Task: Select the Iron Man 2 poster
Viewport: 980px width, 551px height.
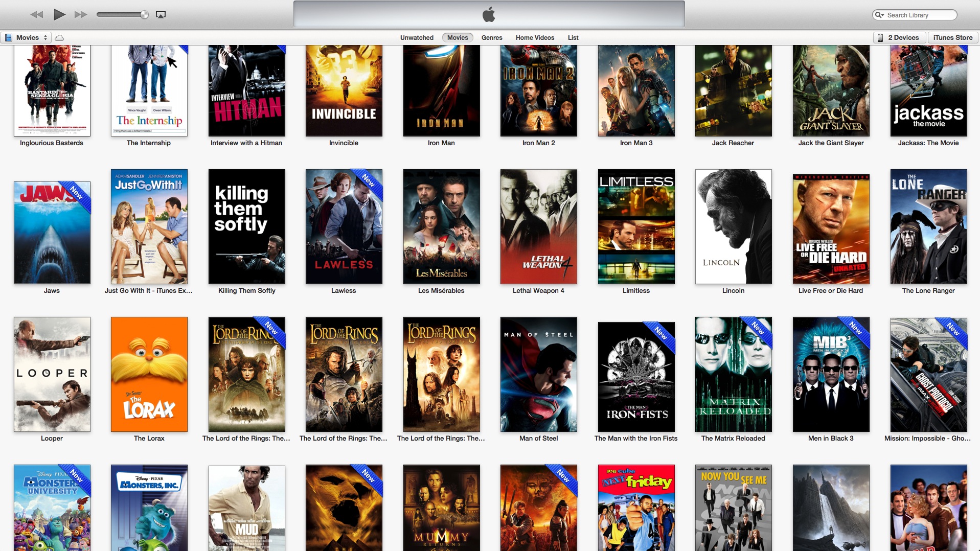Action: pos(539,90)
